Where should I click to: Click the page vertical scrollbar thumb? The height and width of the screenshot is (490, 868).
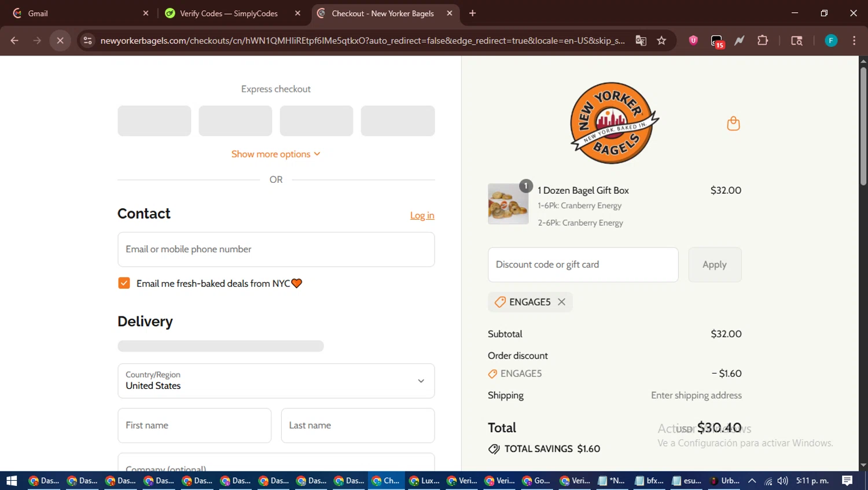(x=863, y=126)
